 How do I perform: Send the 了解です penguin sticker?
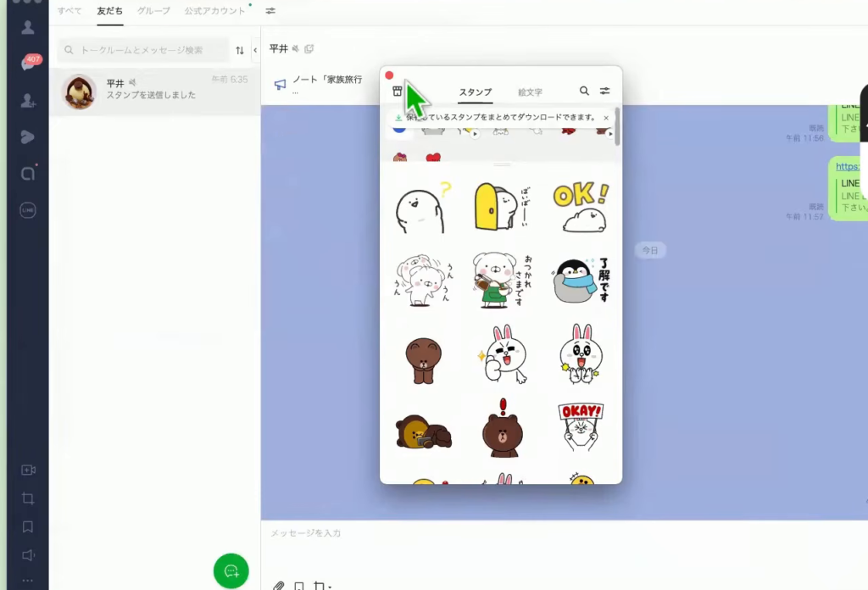coord(580,280)
